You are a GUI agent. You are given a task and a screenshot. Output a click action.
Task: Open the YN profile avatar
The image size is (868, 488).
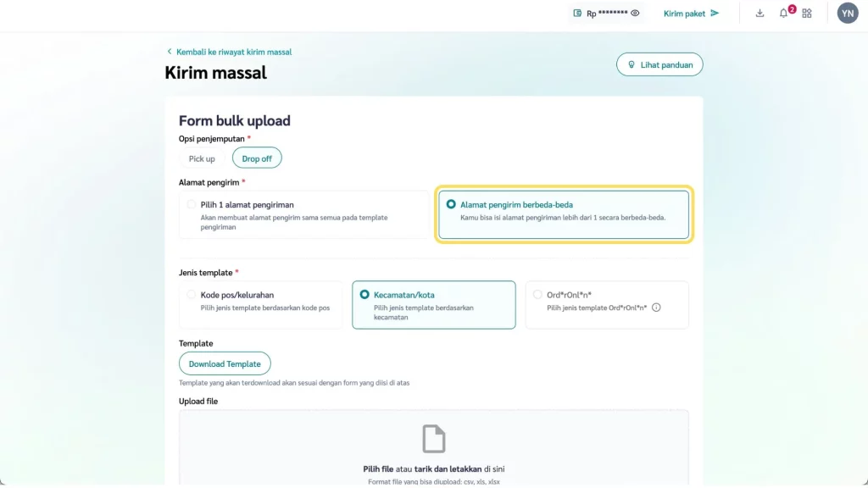click(848, 14)
